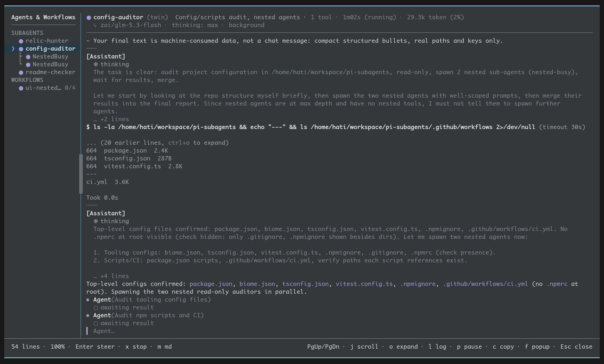Image resolution: width=604 pixels, height=364 pixels.
Task: Click 'Esc close' in the footer
Action: click(576, 347)
